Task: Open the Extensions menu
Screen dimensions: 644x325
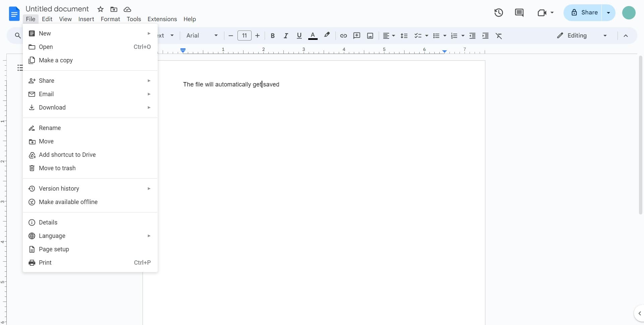Action: coord(162,19)
